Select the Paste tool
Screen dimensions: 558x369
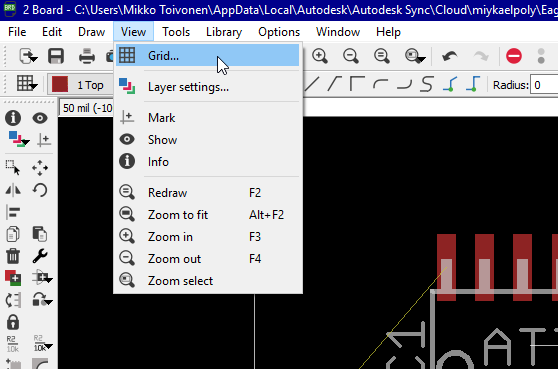(x=40, y=234)
